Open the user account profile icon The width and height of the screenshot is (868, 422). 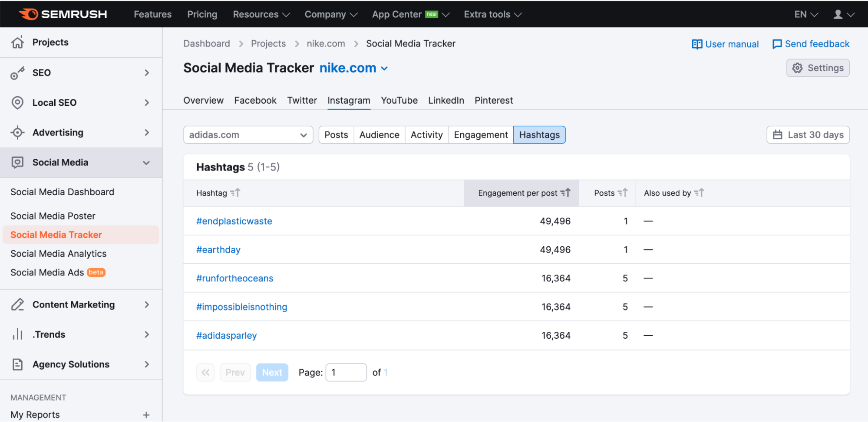point(838,14)
